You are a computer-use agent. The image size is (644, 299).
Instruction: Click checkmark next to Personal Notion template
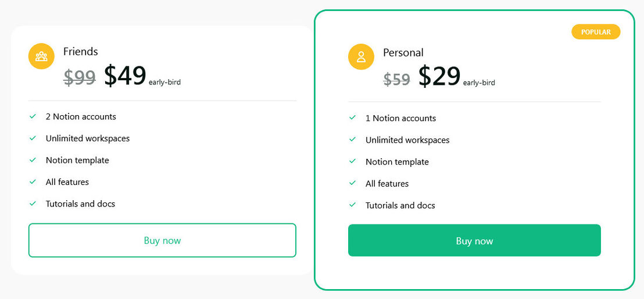(x=352, y=161)
